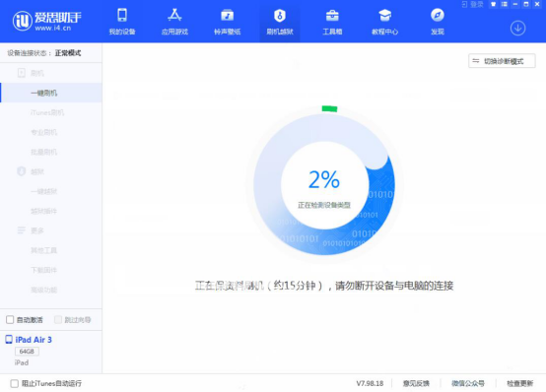Maximize the 爱思助手 window
The width and height of the screenshot is (546, 392).
tap(526, 4)
